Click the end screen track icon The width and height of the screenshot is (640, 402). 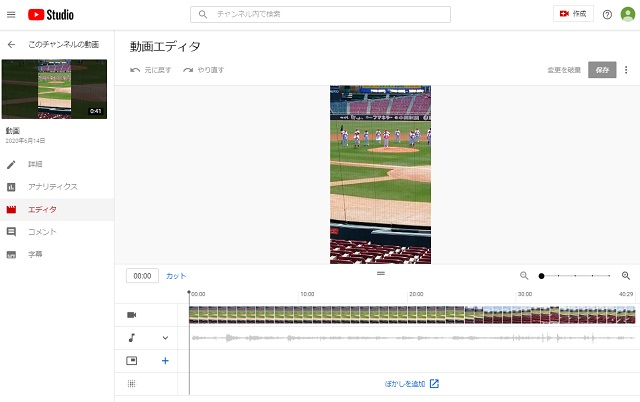pos(131,361)
